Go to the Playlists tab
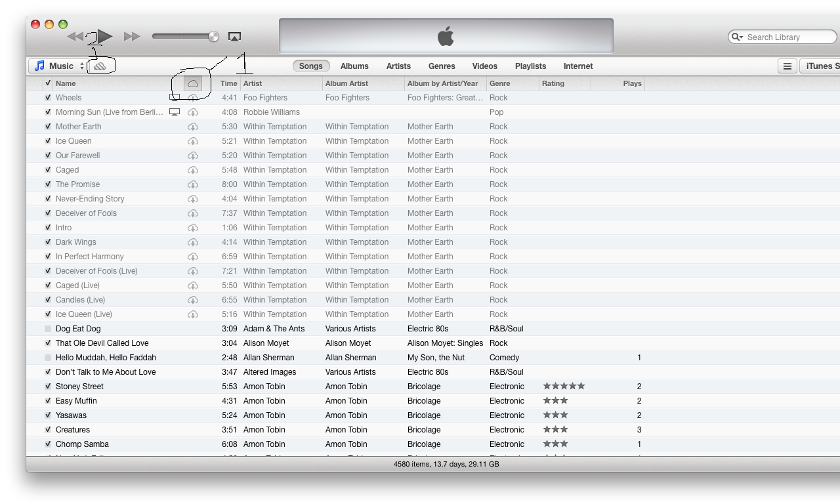The height and width of the screenshot is (504, 840). click(530, 66)
